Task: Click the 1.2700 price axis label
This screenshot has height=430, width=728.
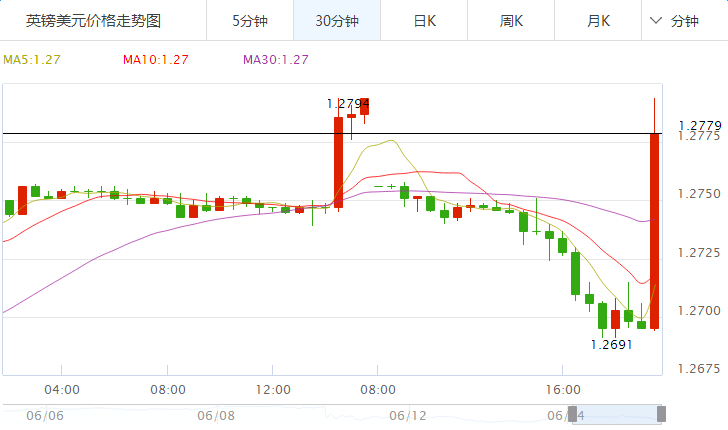Action: pos(699,311)
